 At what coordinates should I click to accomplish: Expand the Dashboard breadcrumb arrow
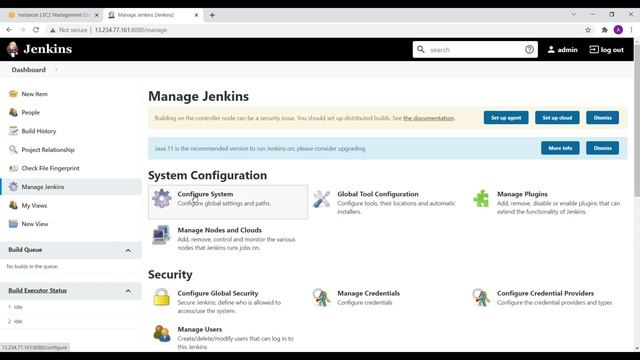pyautogui.click(x=56, y=70)
